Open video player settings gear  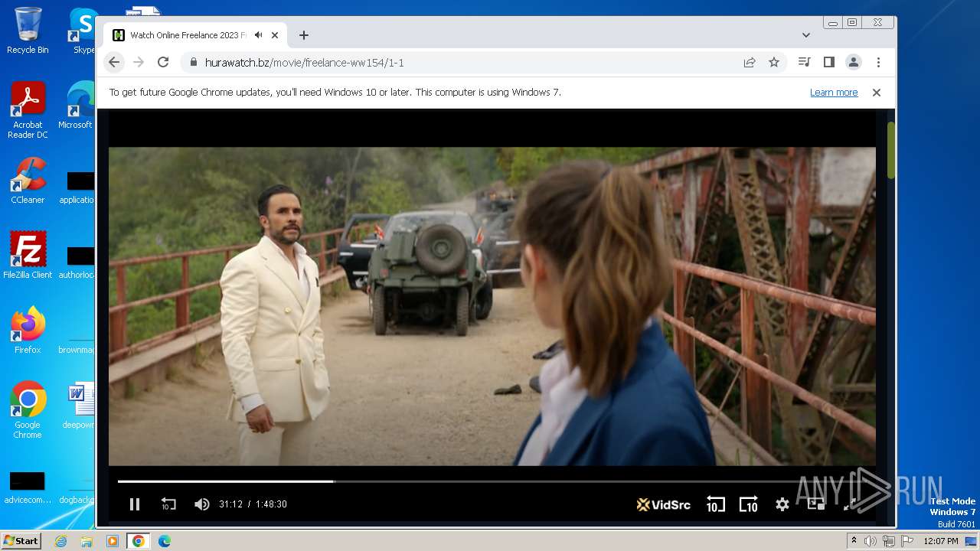[x=782, y=504]
